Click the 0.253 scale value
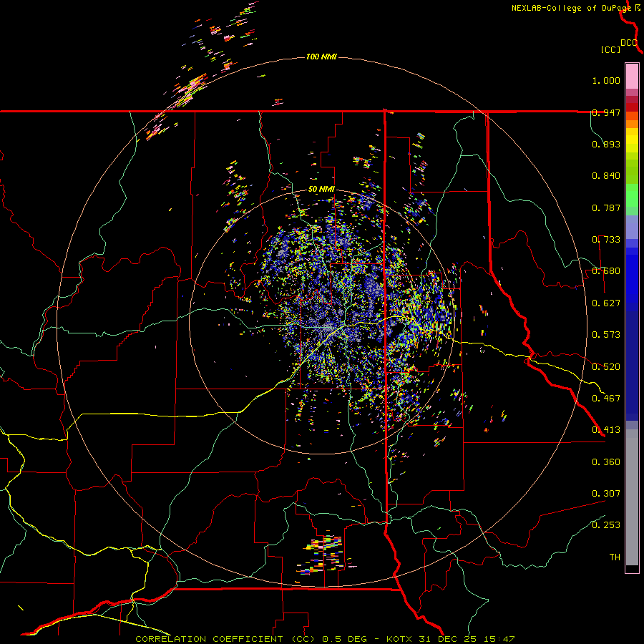The image size is (644, 644). coord(606,525)
